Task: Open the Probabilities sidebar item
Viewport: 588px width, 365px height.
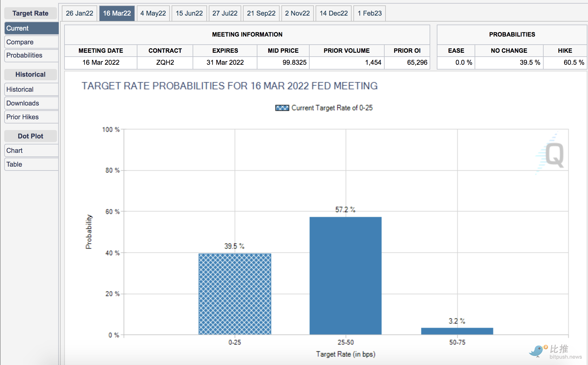Action: click(x=31, y=55)
